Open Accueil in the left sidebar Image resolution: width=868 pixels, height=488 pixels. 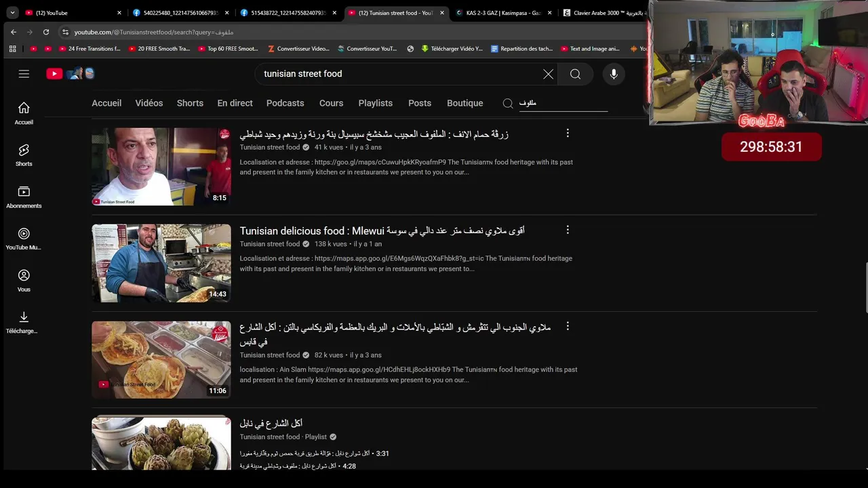(24, 113)
